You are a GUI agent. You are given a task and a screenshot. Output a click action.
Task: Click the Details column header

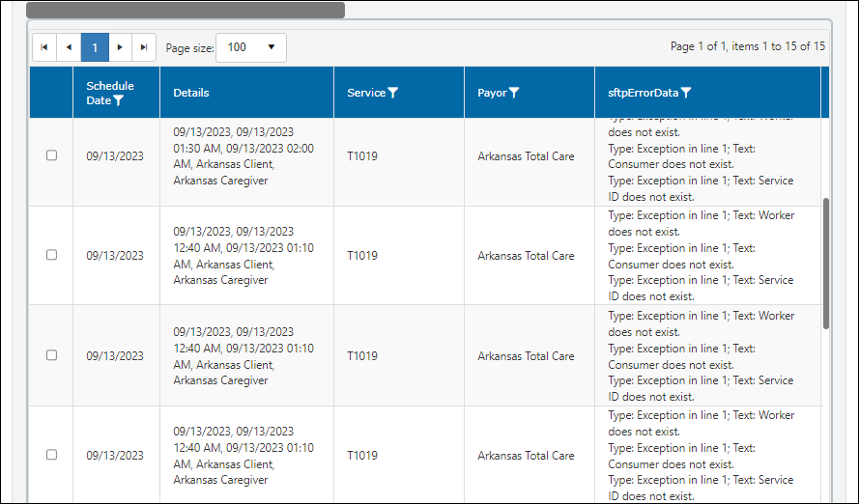coord(191,93)
